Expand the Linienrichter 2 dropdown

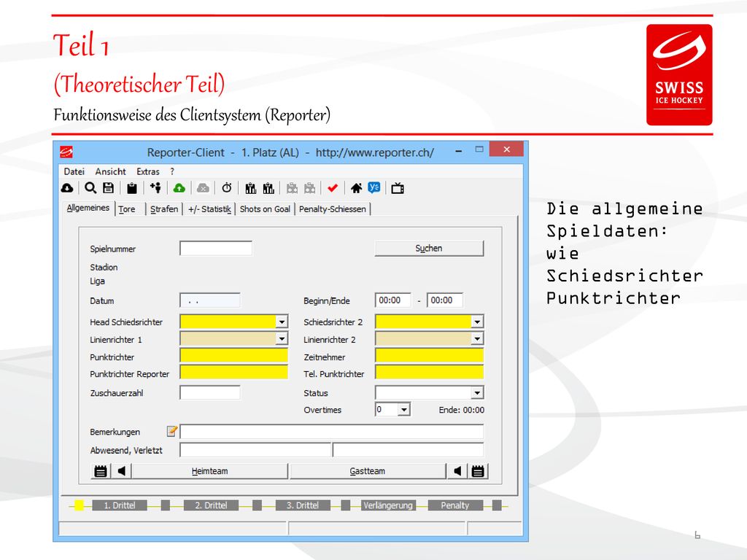coord(477,339)
